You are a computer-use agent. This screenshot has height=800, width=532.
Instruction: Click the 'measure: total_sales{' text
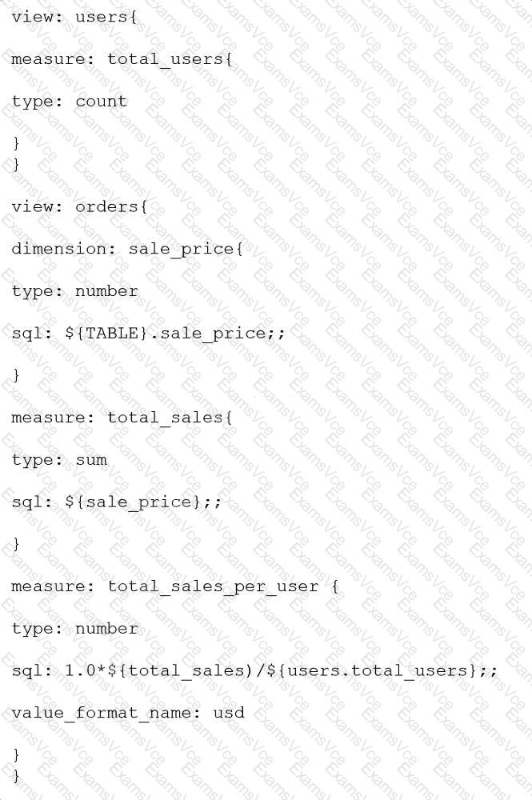[122, 418]
